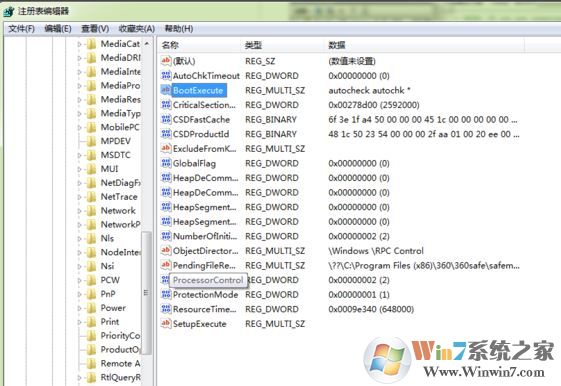Open the 编辑(E) menu
Screen dimensions: 561x386
tap(58, 29)
